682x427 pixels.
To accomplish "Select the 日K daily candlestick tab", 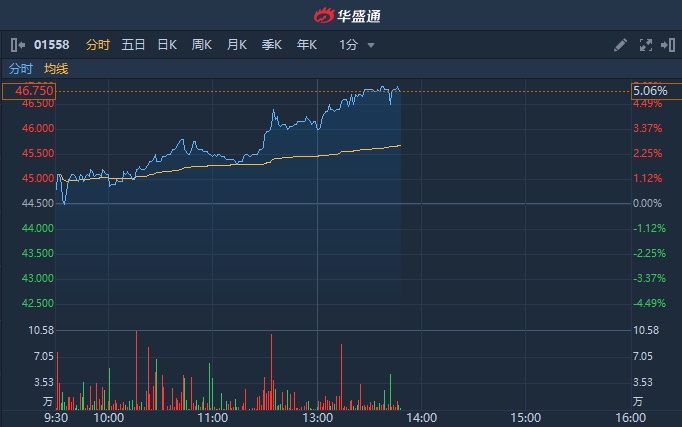I will (167, 45).
